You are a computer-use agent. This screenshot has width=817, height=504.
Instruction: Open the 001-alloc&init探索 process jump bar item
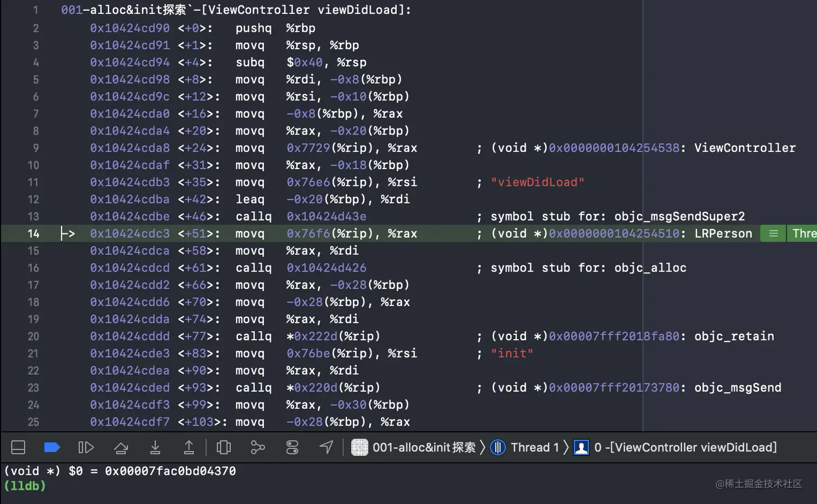click(x=424, y=447)
